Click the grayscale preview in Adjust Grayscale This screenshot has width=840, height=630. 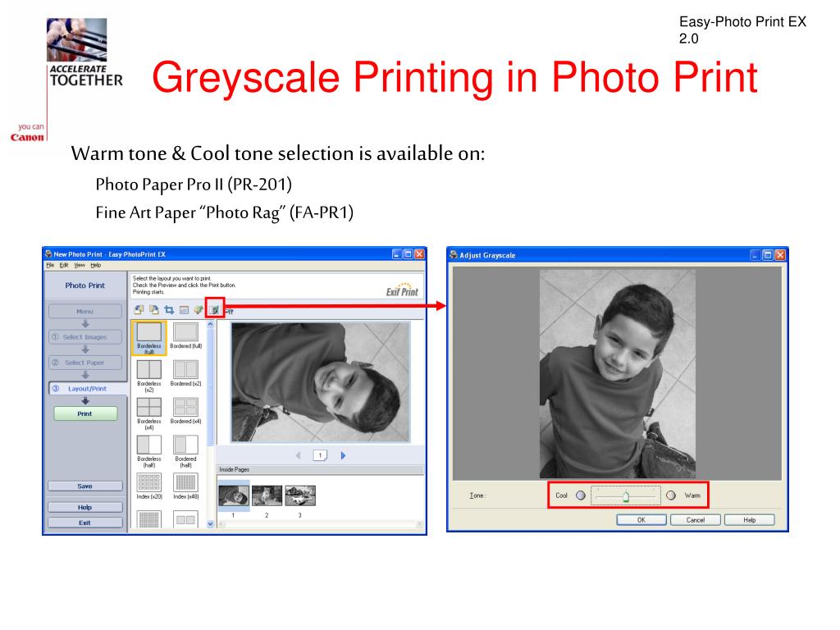click(617, 373)
